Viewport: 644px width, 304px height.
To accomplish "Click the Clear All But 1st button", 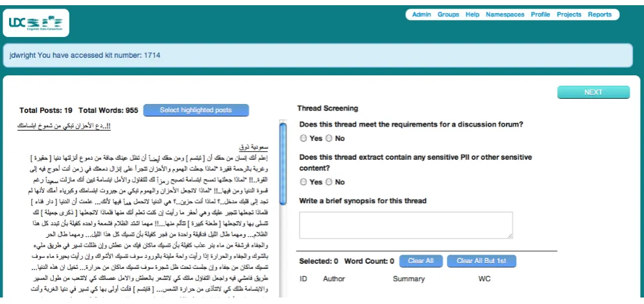I will click(x=481, y=261).
